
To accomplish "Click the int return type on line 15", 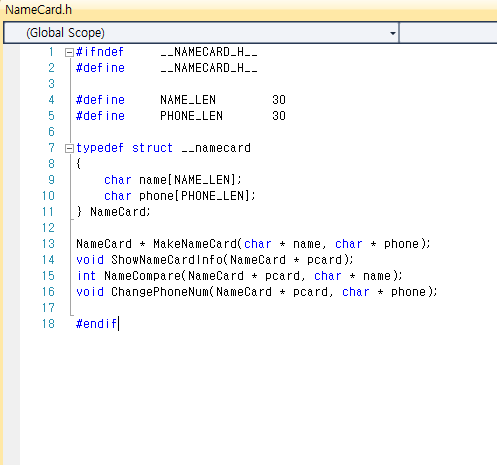I will (86, 276).
